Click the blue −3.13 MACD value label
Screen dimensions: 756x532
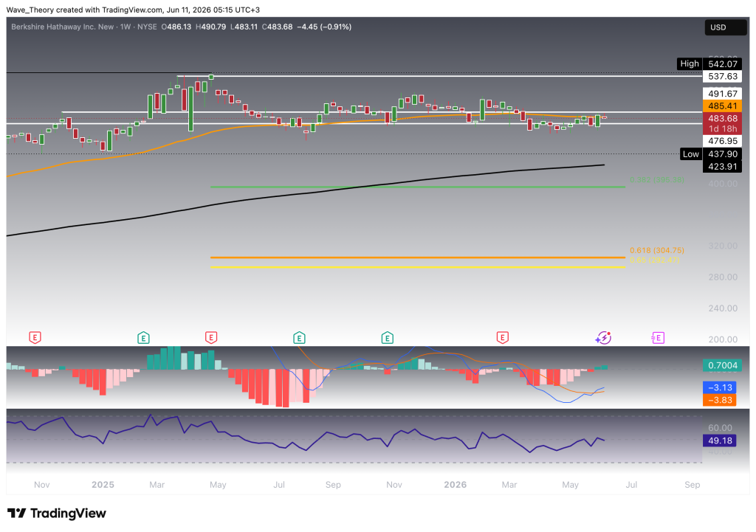720,387
